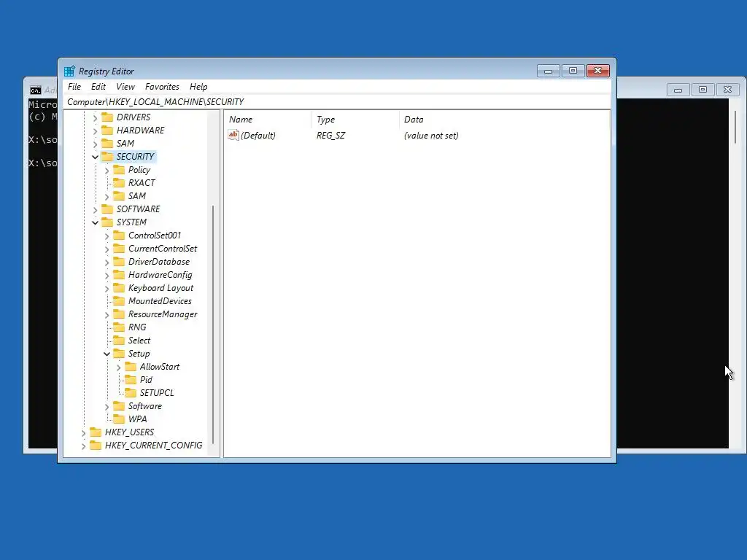Viewport: 747px width, 560px height.
Task: Click the ResourceManager folder icon
Action: click(x=119, y=314)
